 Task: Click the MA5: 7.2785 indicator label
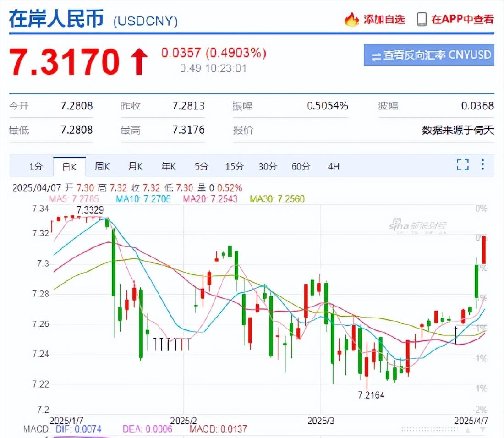coord(74,198)
